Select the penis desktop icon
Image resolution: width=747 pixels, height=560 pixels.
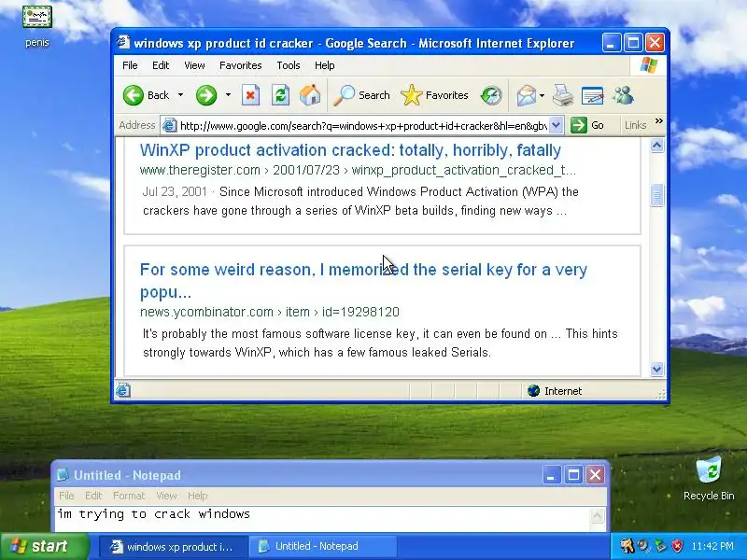click(36, 27)
